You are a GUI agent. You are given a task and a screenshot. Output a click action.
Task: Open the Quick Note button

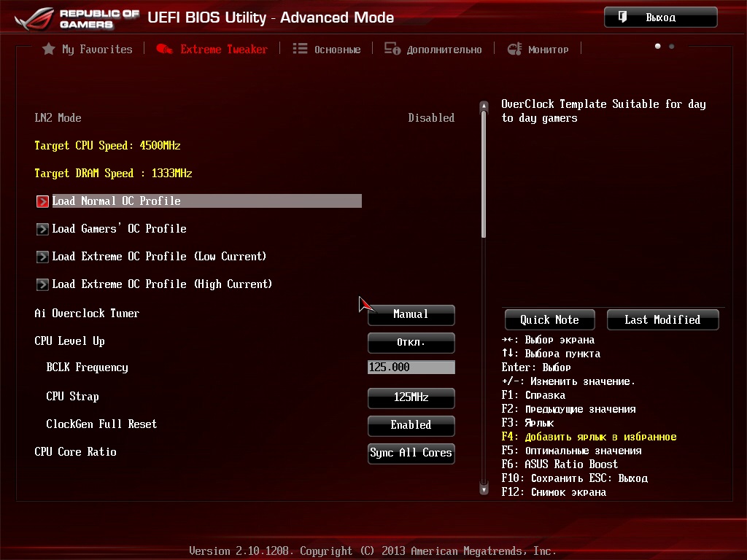[x=550, y=319]
